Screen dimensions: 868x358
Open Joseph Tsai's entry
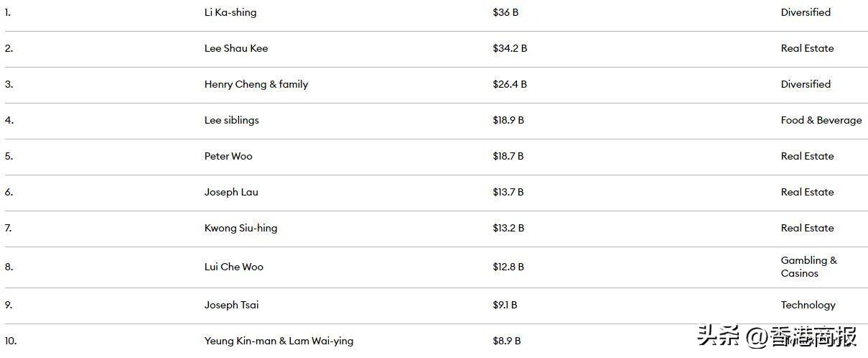click(x=231, y=305)
